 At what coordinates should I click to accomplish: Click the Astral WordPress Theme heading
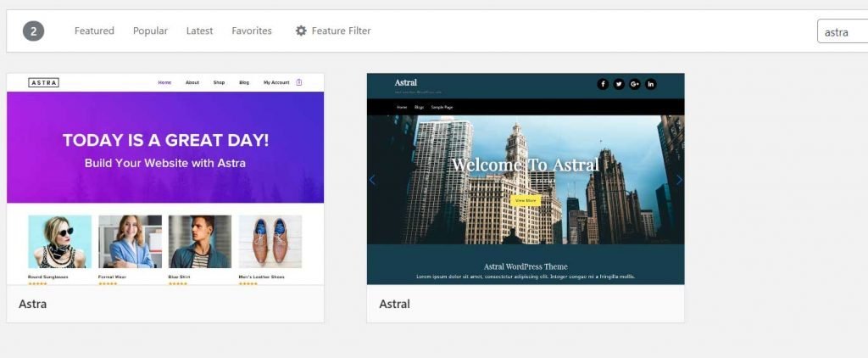click(526, 266)
